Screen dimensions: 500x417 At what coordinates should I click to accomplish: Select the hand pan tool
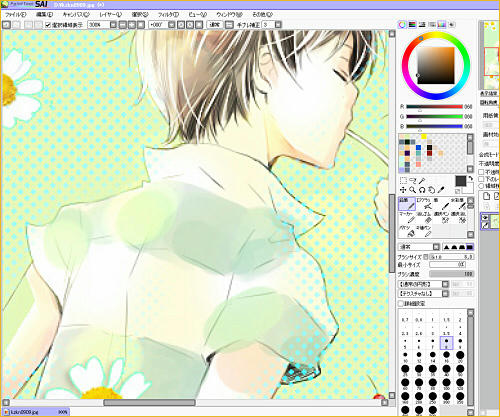(x=431, y=190)
